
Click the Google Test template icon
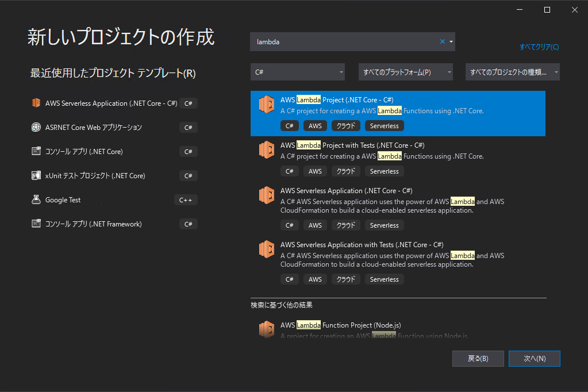click(x=36, y=199)
